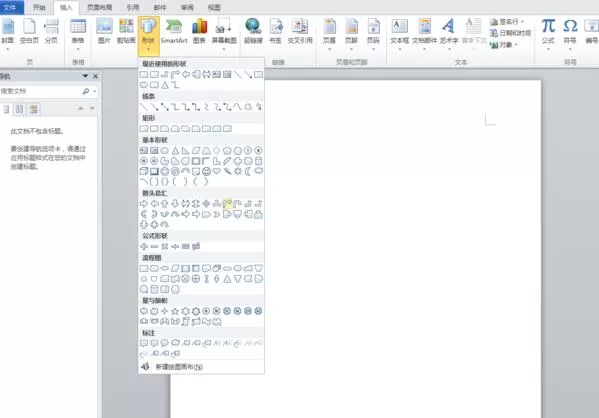Pick the curve line tool in Lines section

pyautogui.click(x=238, y=107)
